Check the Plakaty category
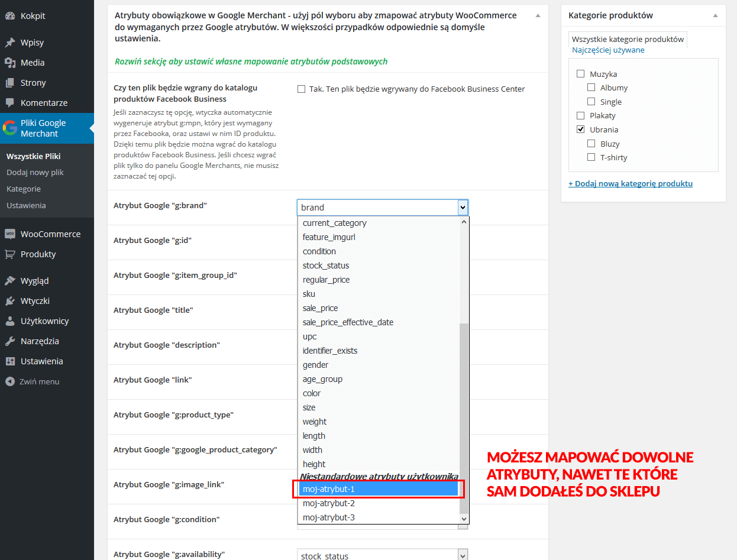The height and width of the screenshot is (560, 737). (580, 115)
